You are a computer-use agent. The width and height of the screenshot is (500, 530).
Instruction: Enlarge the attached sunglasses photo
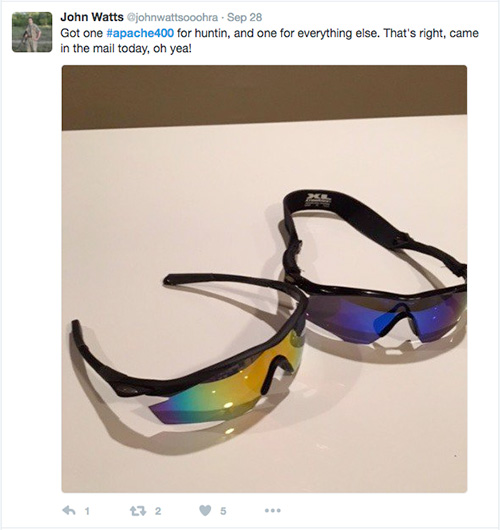click(264, 279)
